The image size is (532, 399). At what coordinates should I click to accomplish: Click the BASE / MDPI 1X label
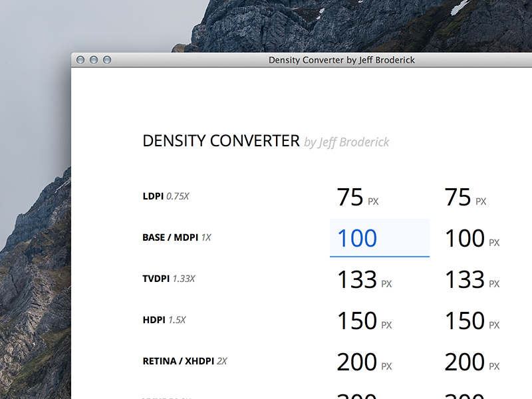176,237
